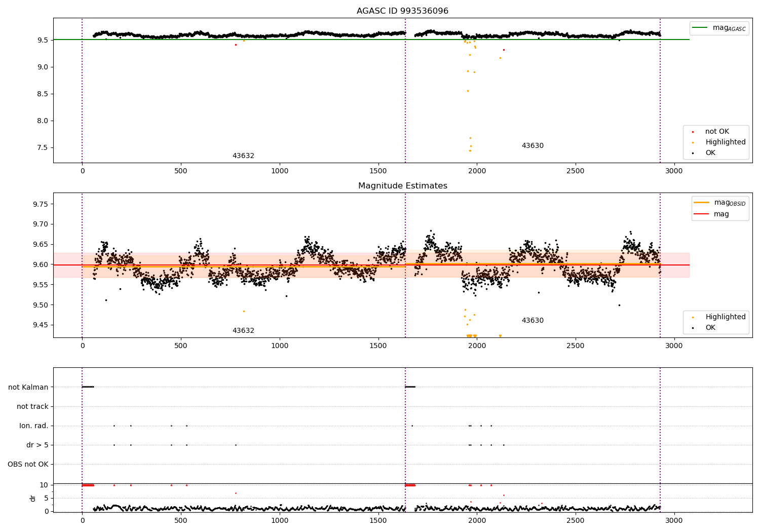
Task: Click y-tick '9.75' on Magnitude Estimates plot
Action: coord(41,204)
